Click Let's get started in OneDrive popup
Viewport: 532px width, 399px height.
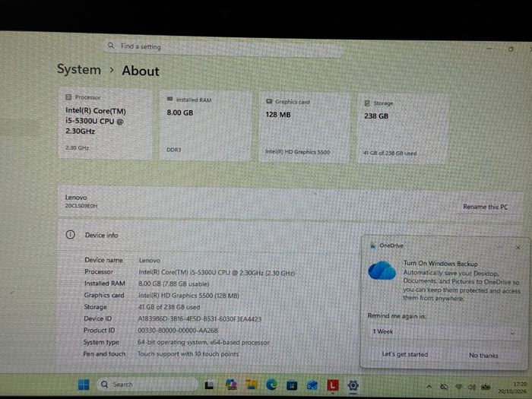pyautogui.click(x=405, y=354)
